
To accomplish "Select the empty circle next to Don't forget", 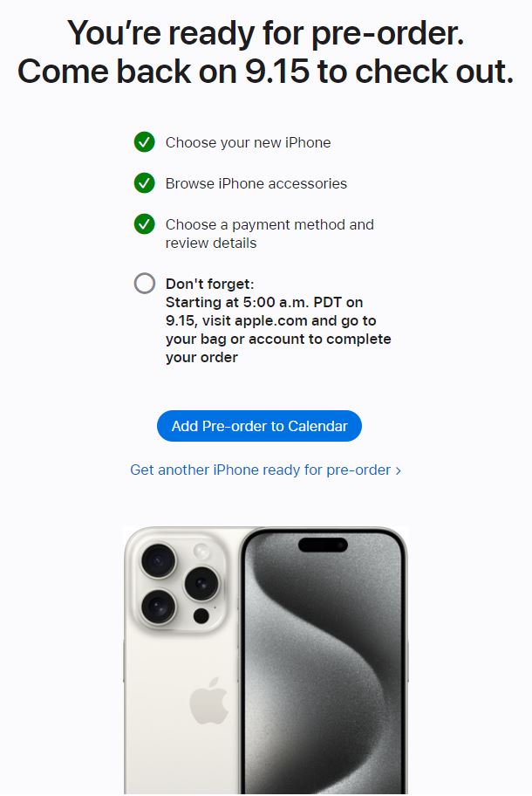I will coord(145,284).
